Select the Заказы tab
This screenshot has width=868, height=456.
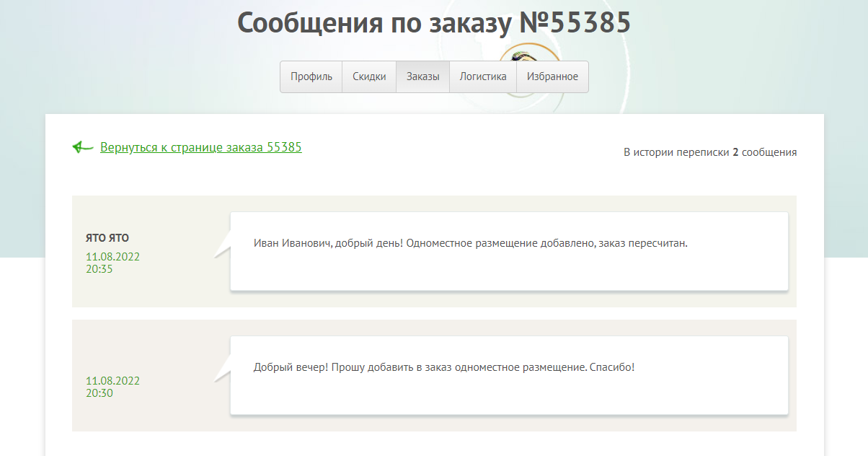(422, 76)
